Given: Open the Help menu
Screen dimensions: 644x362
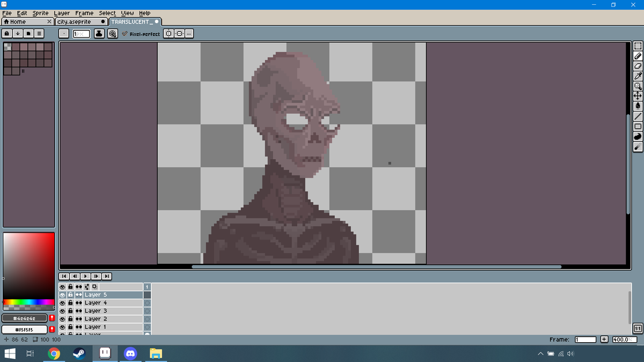Looking at the screenshot, I should pyautogui.click(x=145, y=13).
